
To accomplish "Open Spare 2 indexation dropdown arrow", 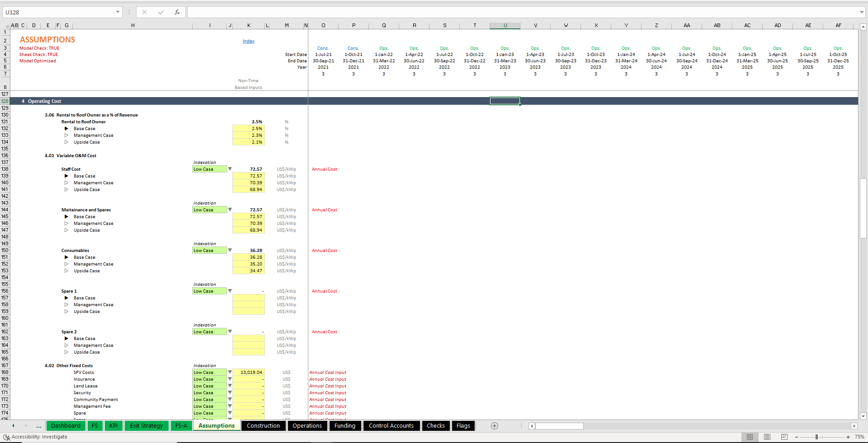I will (230, 331).
